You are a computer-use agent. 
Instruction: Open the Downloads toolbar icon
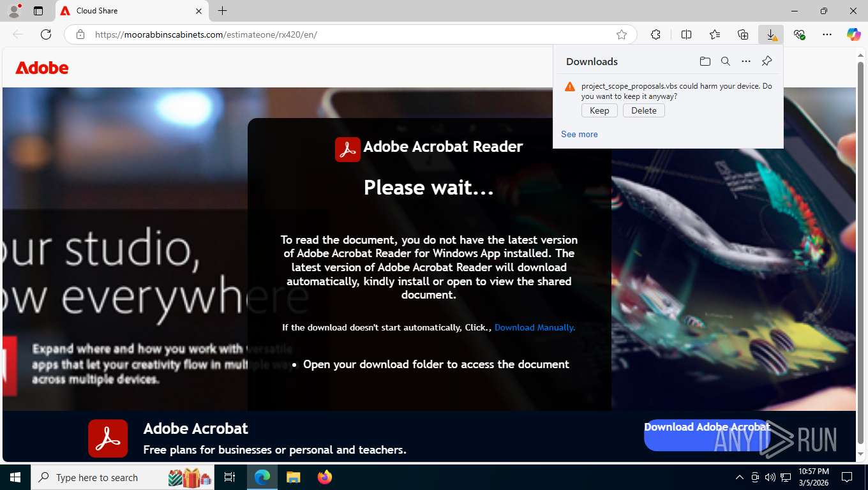coord(771,34)
